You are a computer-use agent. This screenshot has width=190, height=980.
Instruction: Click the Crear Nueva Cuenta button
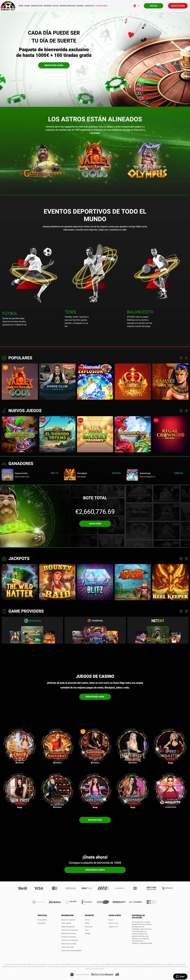point(95,870)
